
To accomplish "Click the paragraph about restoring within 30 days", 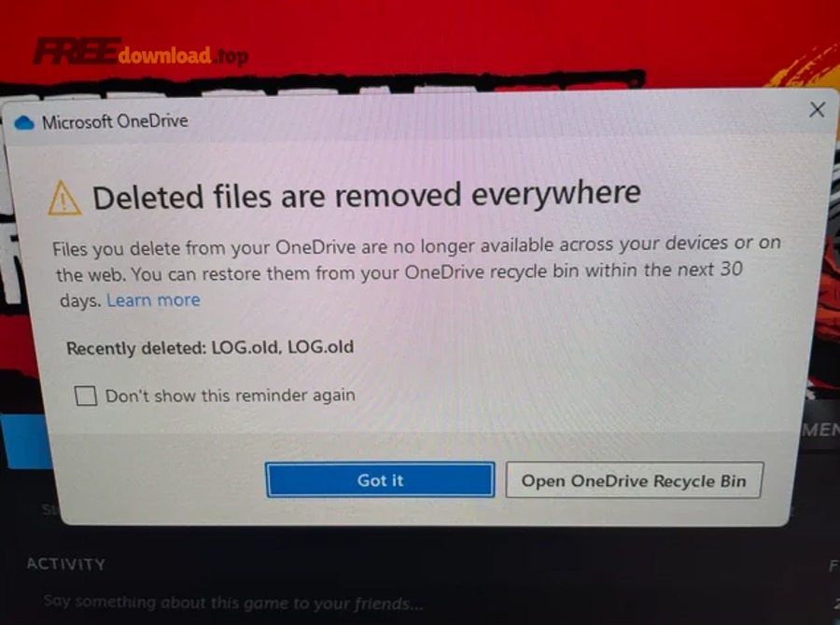I will click(416, 272).
